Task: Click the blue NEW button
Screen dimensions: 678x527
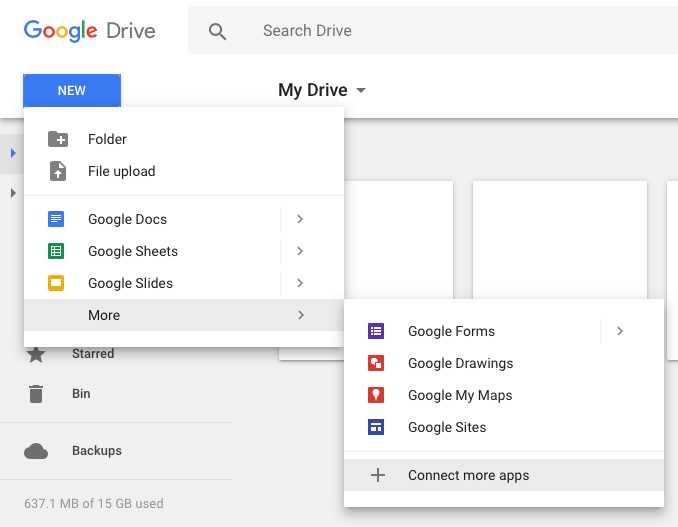Action: click(72, 90)
